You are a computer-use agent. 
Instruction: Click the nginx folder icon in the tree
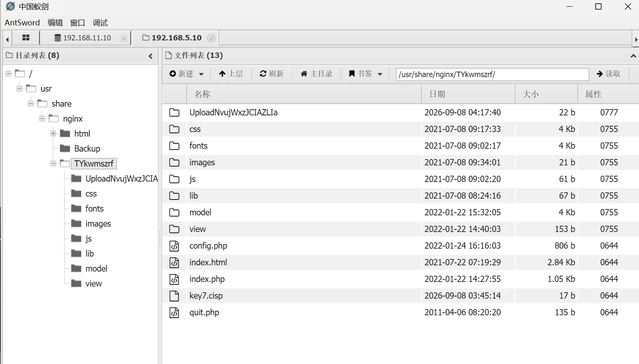(x=54, y=119)
